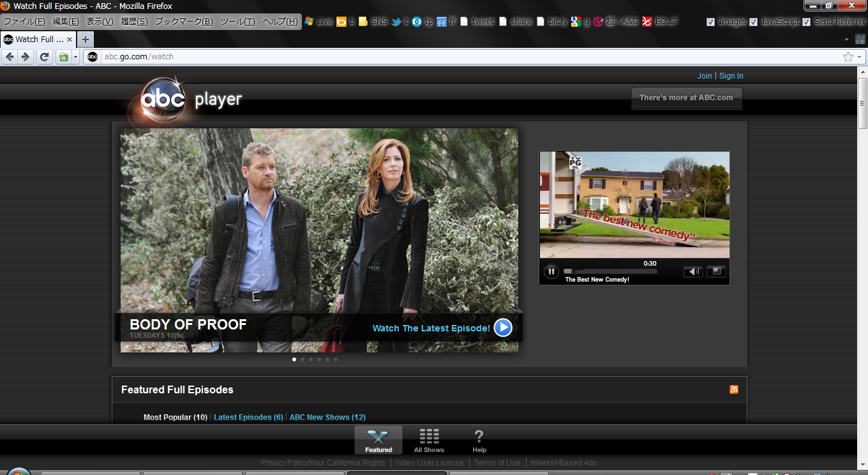868x475 pixels.
Task: Close the Watch Full Episodes tab
Action: coord(70,40)
